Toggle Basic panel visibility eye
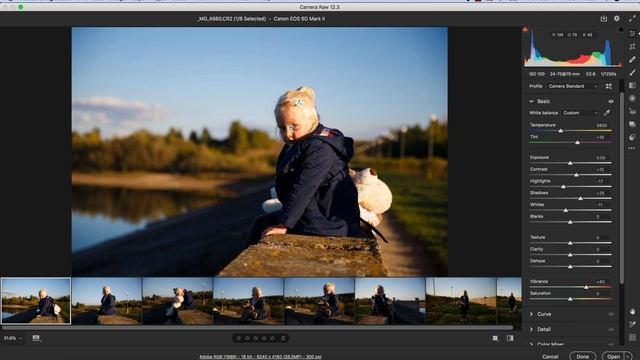Image resolution: width=640 pixels, height=360 pixels. 611,101
